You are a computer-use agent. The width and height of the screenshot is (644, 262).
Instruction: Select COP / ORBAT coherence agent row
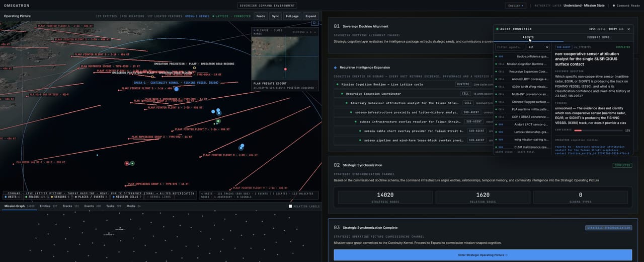[x=522, y=117]
